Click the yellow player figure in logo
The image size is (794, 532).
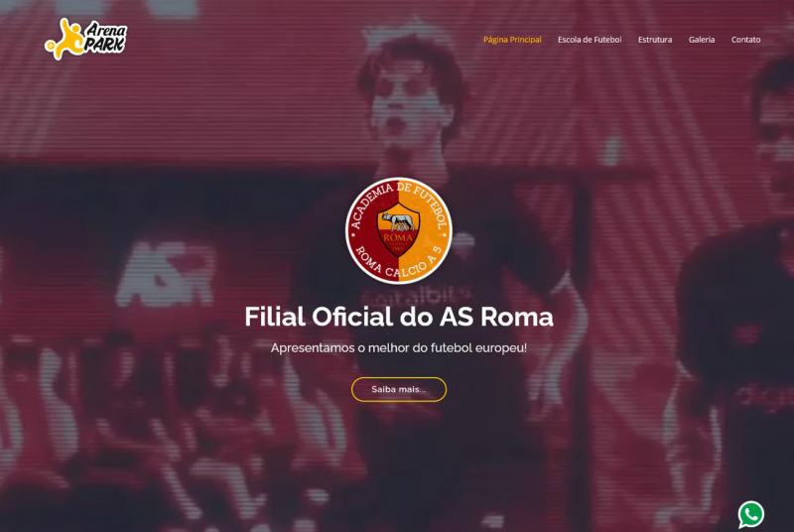(x=66, y=40)
